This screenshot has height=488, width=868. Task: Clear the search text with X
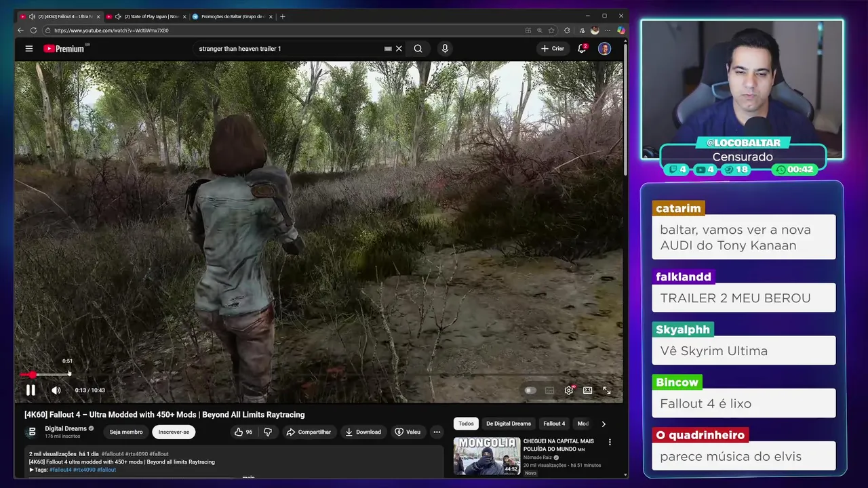pos(399,49)
